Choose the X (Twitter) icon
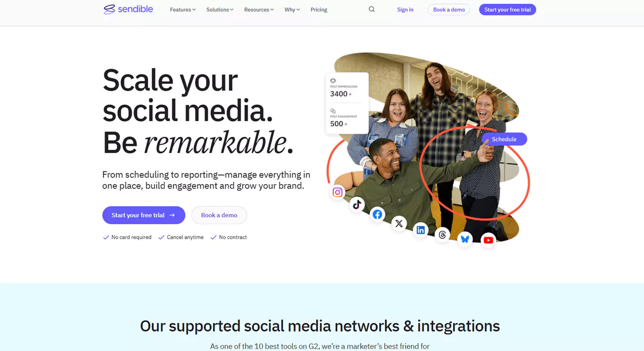 (399, 224)
